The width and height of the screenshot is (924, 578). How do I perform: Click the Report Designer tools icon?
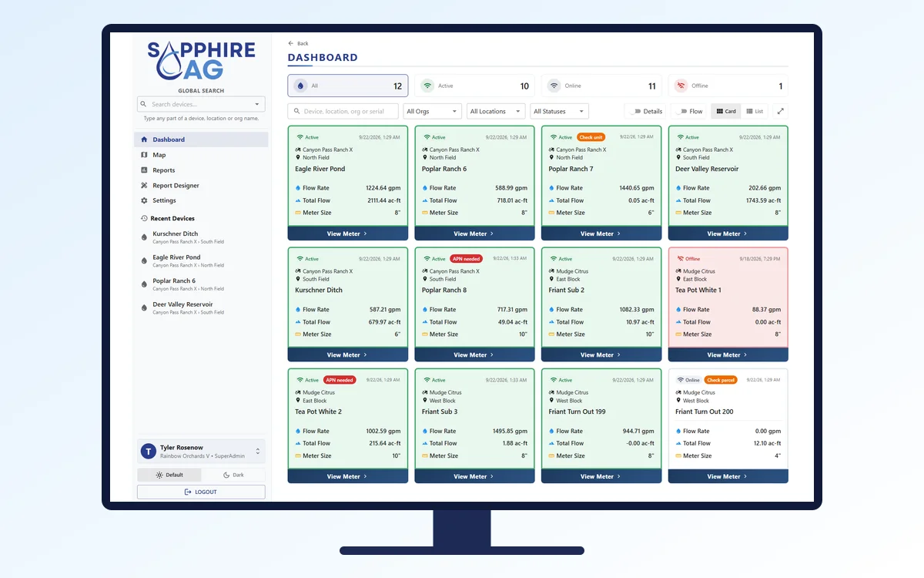pos(144,186)
